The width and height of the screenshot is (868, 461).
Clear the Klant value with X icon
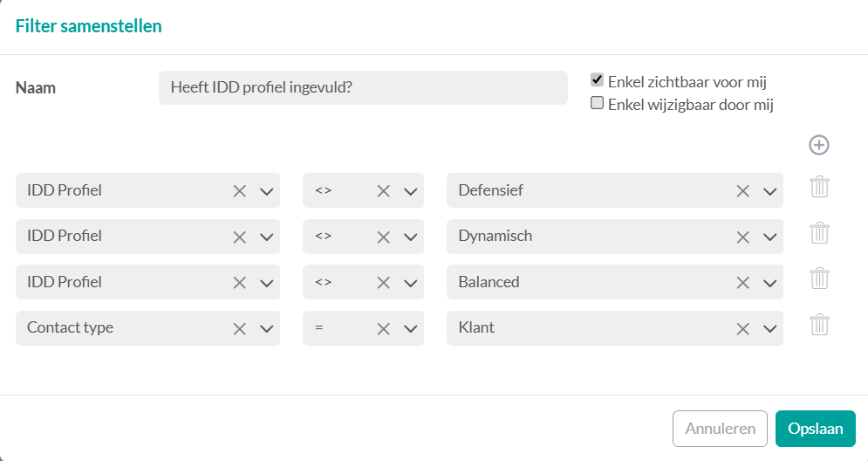(x=743, y=329)
